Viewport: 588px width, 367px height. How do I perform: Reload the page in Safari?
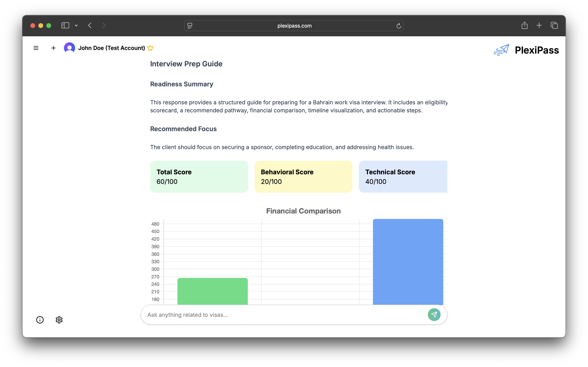(399, 26)
